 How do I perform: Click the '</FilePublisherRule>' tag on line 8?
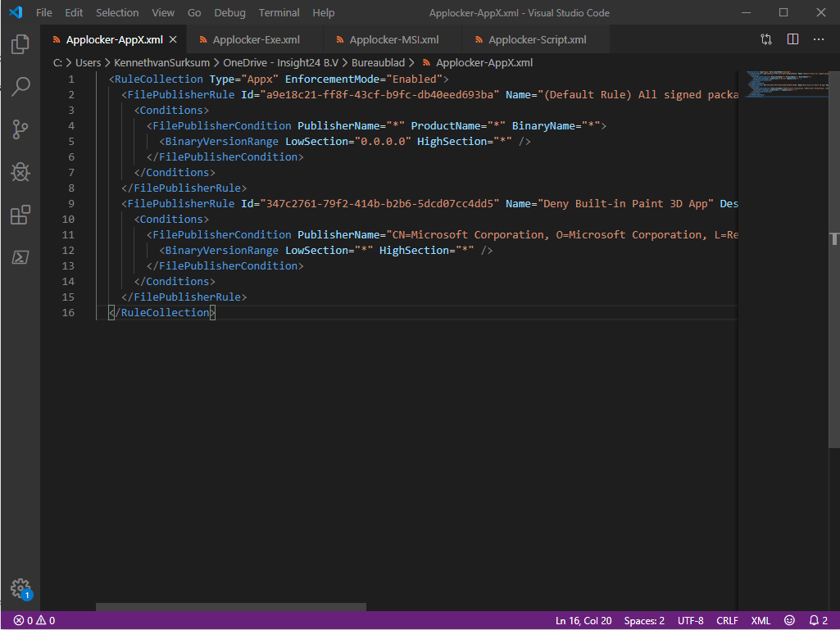(184, 188)
